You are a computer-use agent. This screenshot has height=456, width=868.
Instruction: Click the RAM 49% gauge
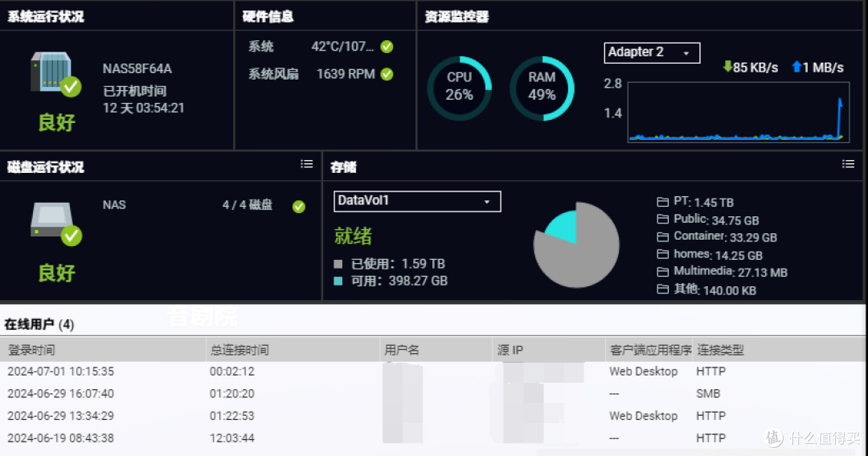point(542,88)
